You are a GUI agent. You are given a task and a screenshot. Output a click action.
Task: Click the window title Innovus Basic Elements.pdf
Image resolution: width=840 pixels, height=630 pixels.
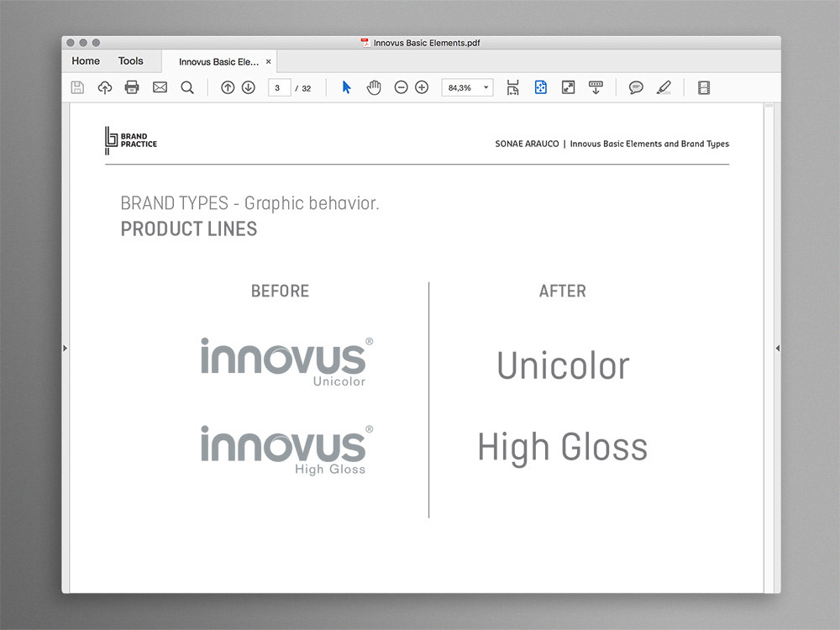tap(427, 43)
